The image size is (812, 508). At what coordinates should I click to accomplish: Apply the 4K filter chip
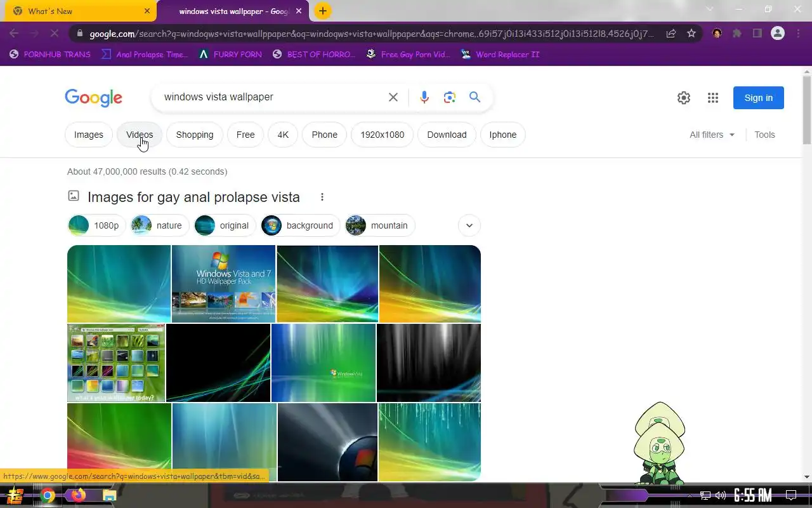click(283, 135)
